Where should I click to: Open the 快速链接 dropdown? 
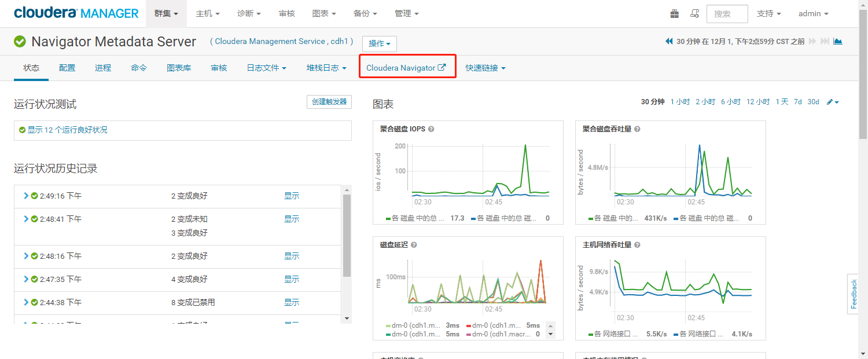point(486,68)
